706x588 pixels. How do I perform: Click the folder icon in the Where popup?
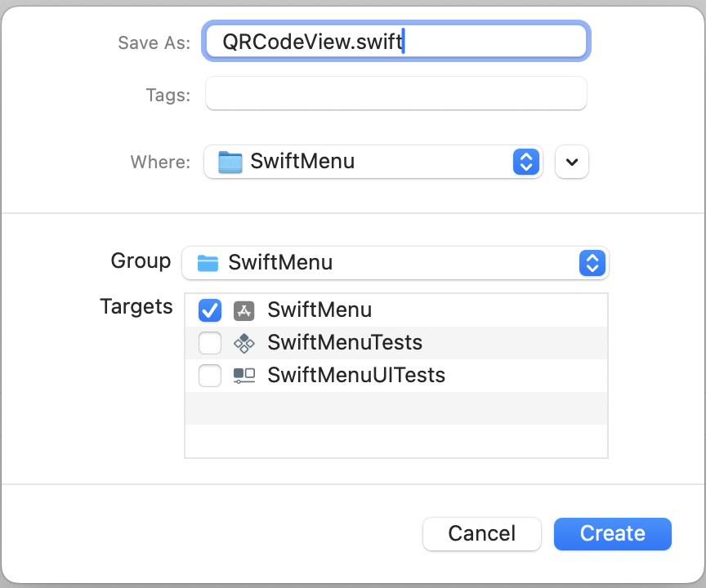point(230,162)
